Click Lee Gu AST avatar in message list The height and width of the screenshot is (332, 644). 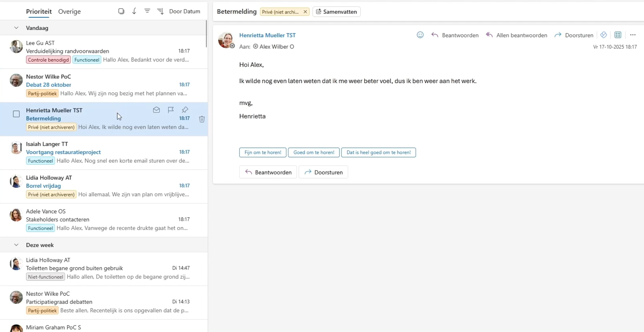(x=16, y=47)
